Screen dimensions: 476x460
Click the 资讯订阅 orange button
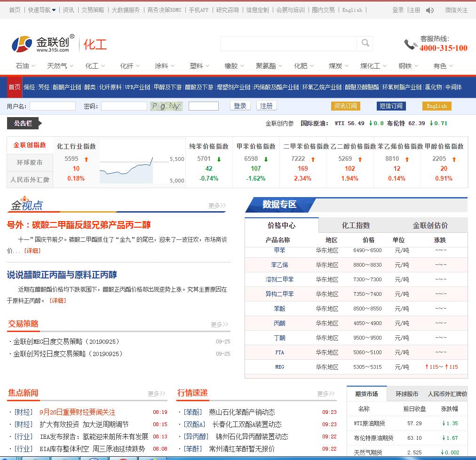345,106
